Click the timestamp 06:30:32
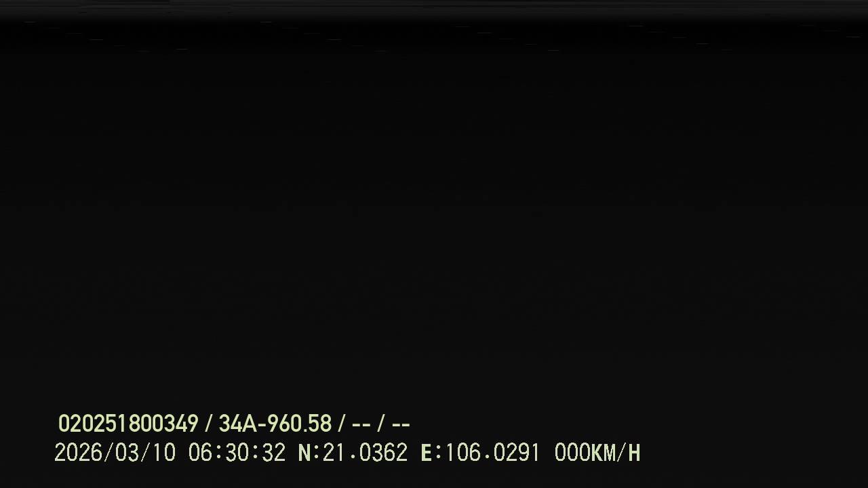Viewport: 868px width, 488px height. click(237, 453)
